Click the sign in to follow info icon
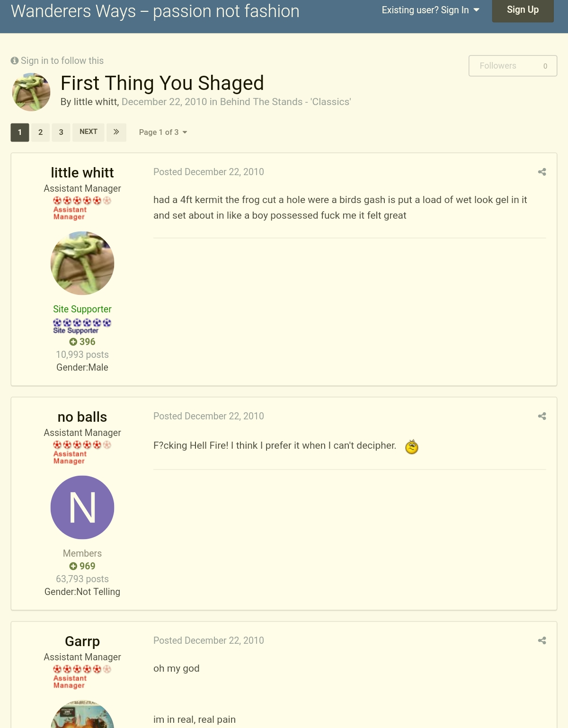Image resolution: width=568 pixels, height=728 pixels. 15,61
